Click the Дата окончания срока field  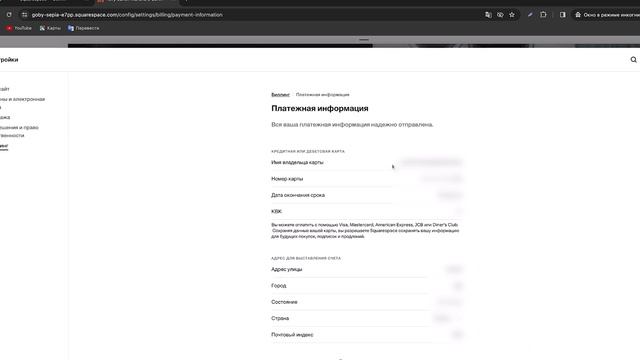coord(367,195)
